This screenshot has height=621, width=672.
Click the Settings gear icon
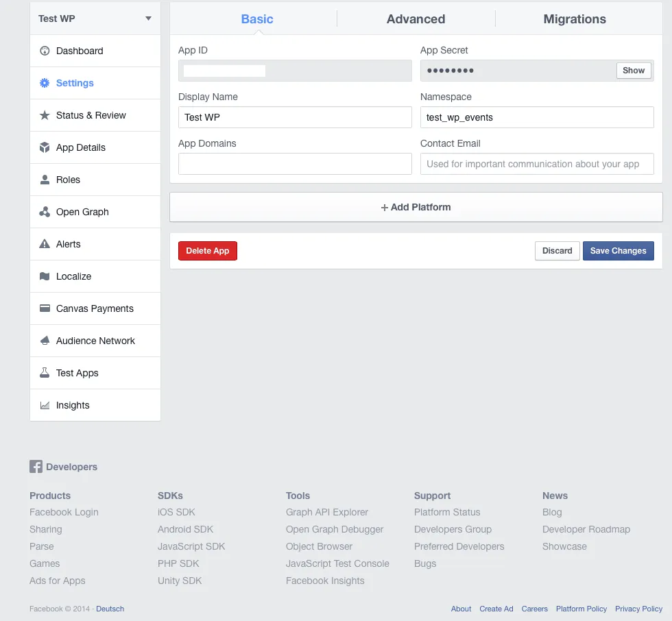point(45,83)
